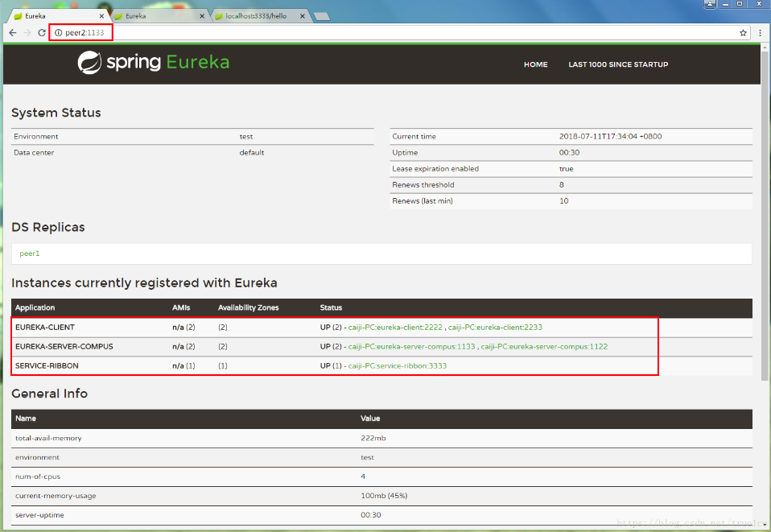
Task: Click the site info icon in address bar
Action: tap(58, 32)
